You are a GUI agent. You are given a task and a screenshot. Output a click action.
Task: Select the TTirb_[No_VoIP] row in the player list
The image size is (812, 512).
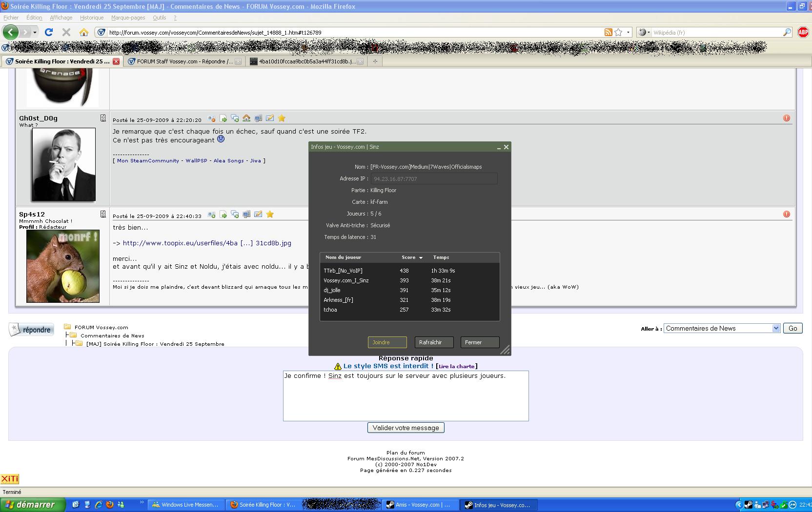tap(410, 271)
